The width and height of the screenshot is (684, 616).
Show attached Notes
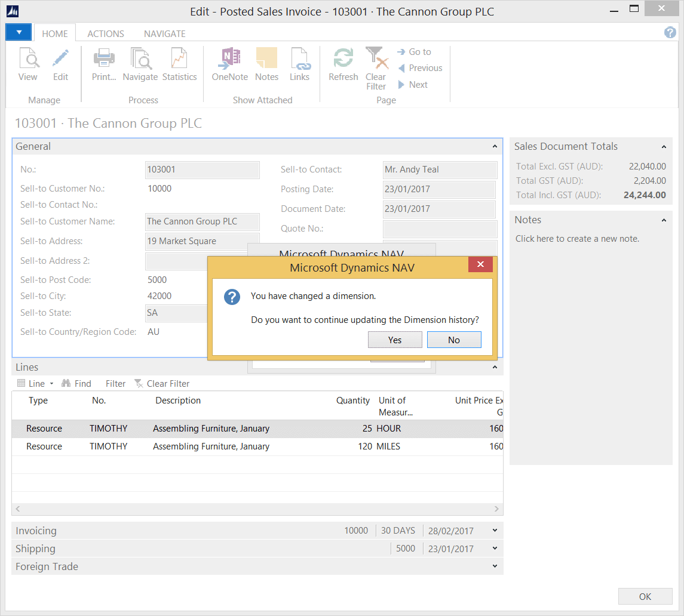[x=266, y=64]
